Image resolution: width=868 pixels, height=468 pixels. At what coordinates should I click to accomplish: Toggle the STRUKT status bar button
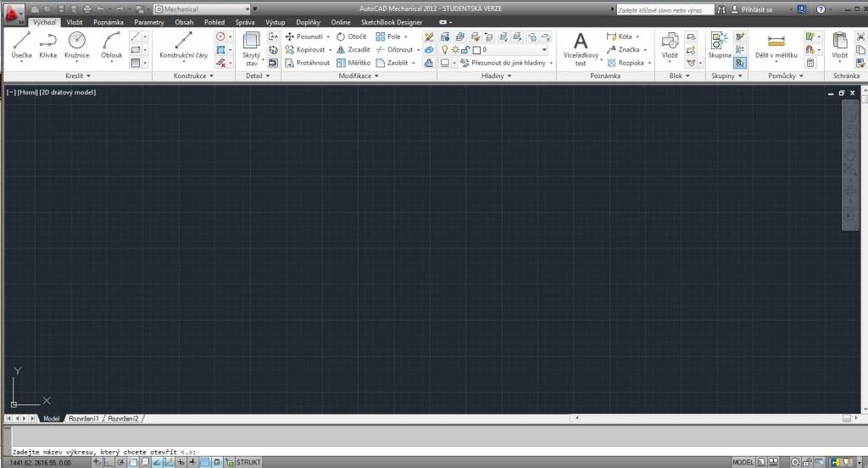click(x=248, y=462)
